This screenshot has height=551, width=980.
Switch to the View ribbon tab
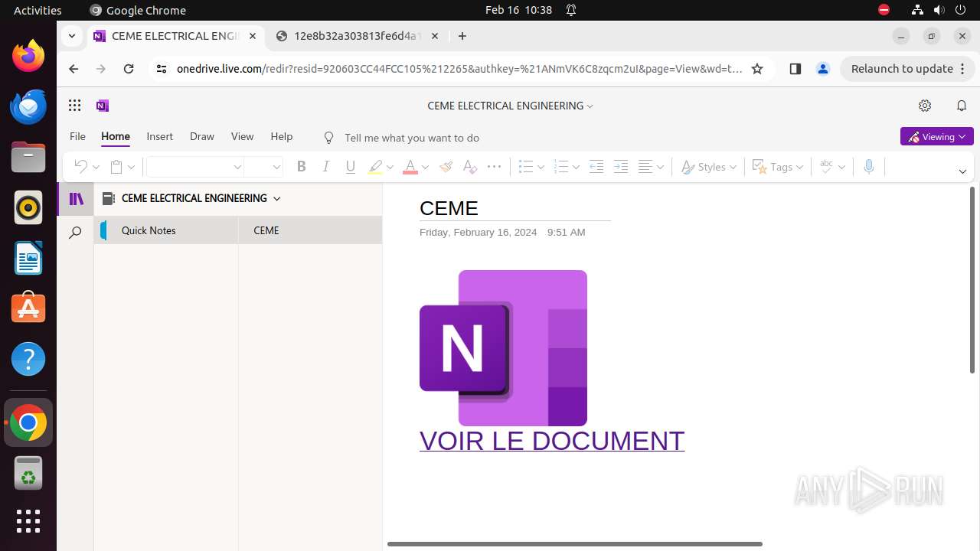click(x=242, y=136)
